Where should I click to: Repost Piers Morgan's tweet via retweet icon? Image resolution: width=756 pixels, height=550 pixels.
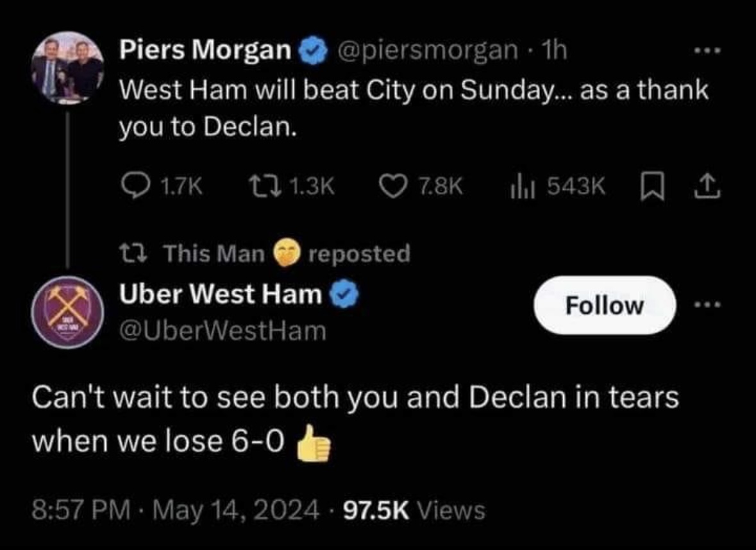click(265, 186)
